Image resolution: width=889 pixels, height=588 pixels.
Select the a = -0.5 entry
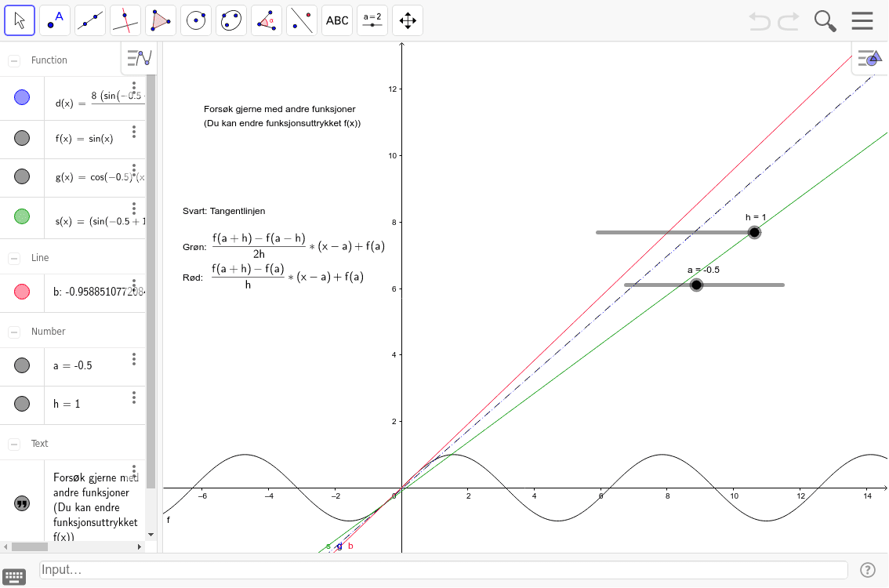coord(73,365)
